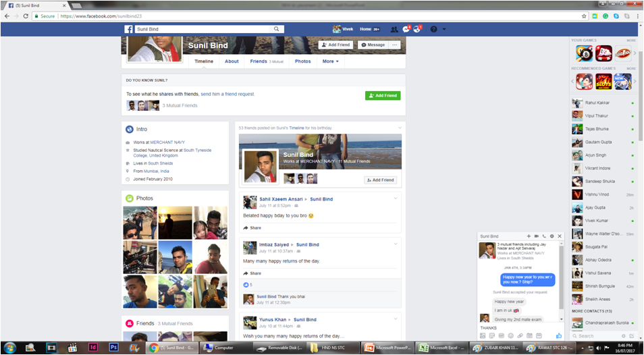Open chat options gear in the Sunil Bind chat
This screenshot has height=355, width=644.
pos(552,236)
